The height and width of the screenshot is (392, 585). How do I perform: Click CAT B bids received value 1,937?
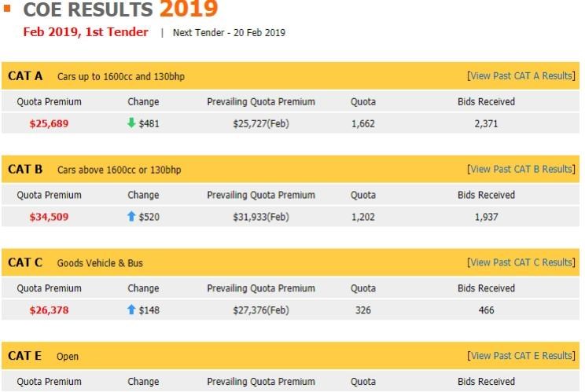486,217
